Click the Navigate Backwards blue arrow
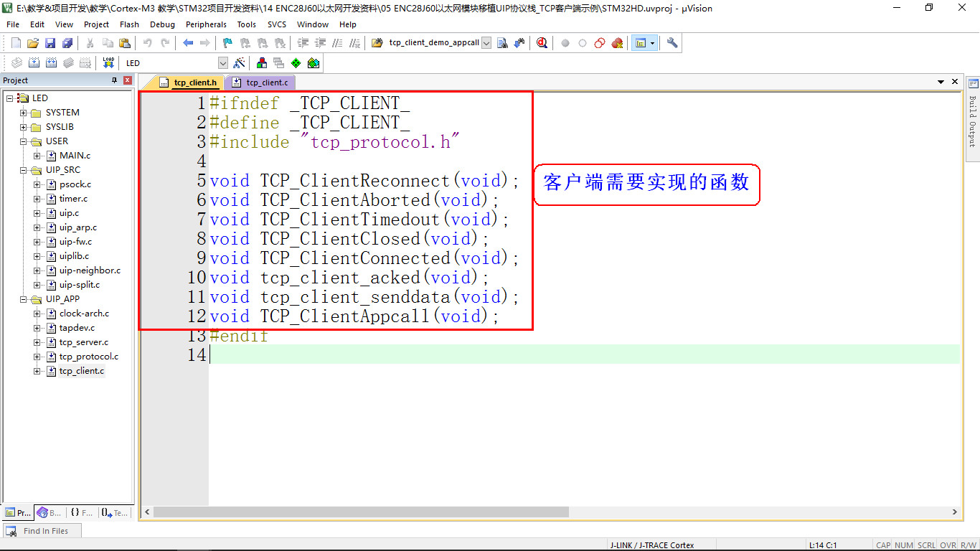This screenshot has width=980, height=551. (188, 43)
